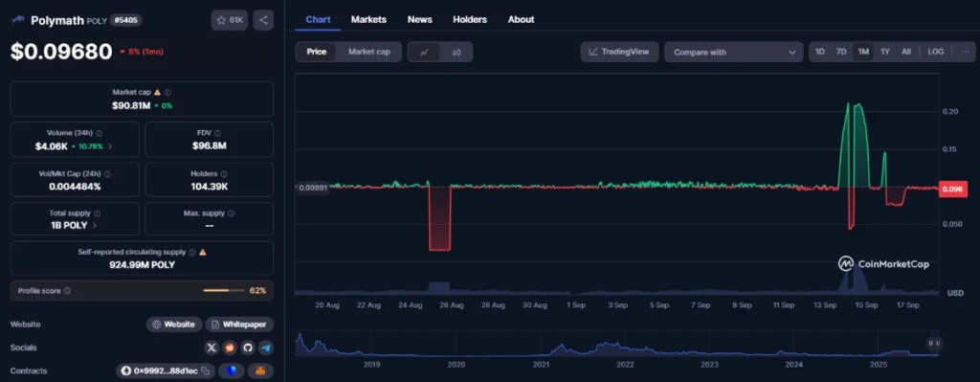Click the 0.096 current price tag
This screenshot has height=382, width=980.
952,189
